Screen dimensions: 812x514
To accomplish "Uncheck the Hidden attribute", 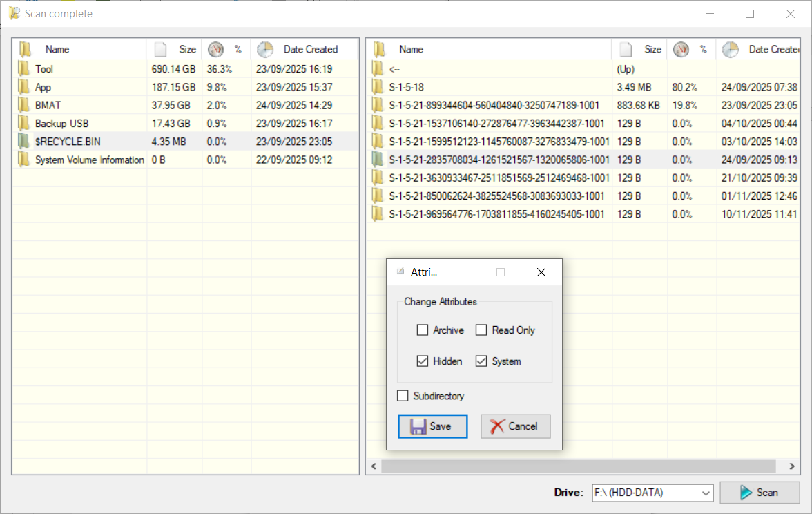I will tap(423, 361).
